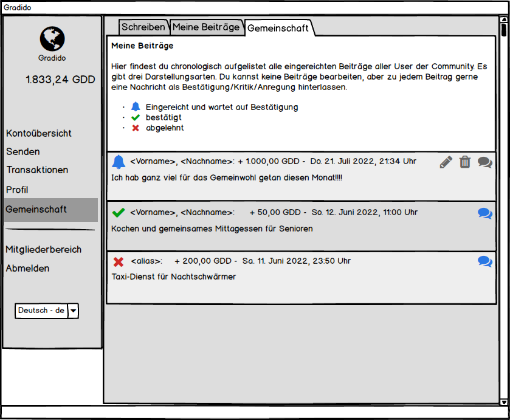Click the green checkmark status icon
This screenshot has height=420, width=510.
pos(119,213)
